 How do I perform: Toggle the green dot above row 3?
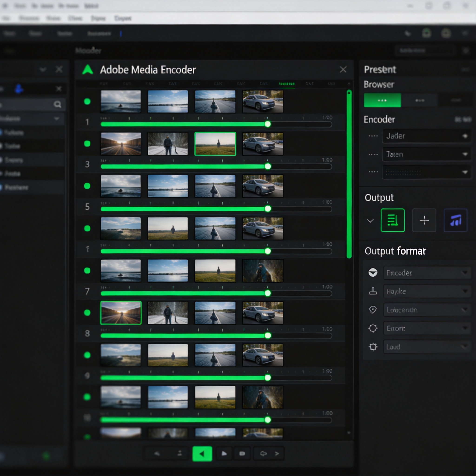(x=87, y=144)
